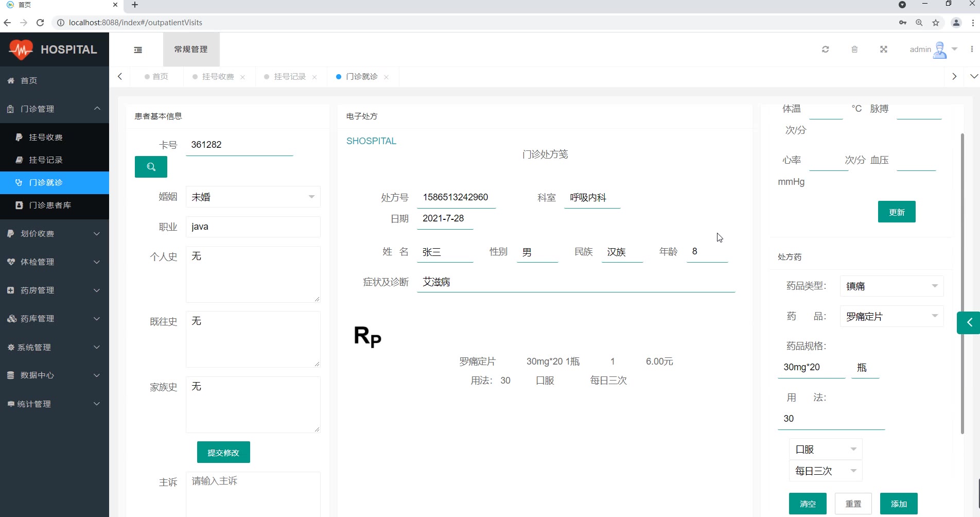
Task: Open the 婚姻 marital status dropdown
Action: coord(253,197)
